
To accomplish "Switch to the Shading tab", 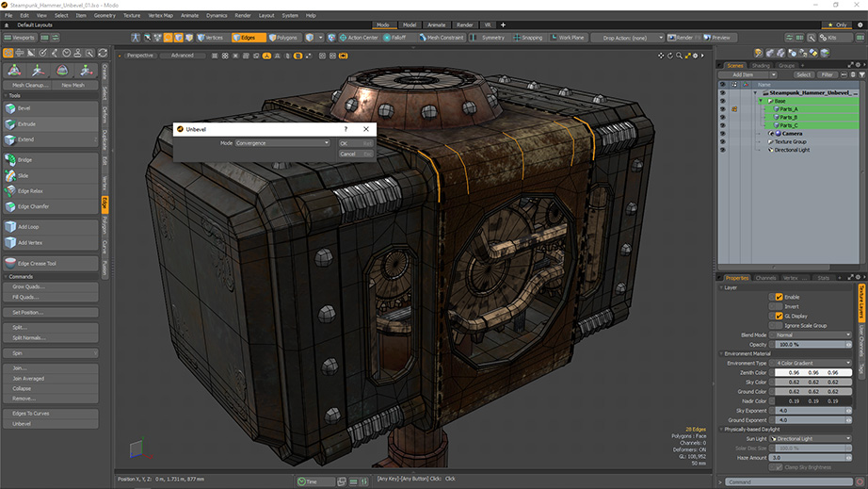I will coord(760,65).
